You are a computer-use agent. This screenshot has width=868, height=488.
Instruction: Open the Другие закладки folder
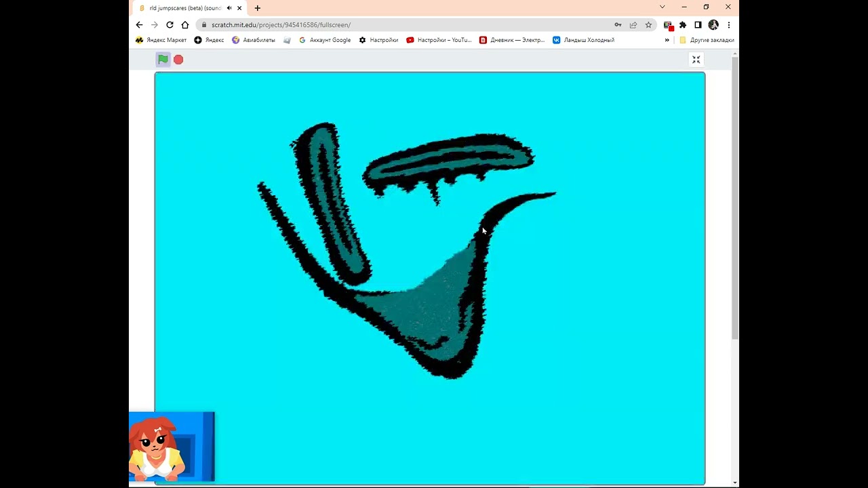coord(707,40)
